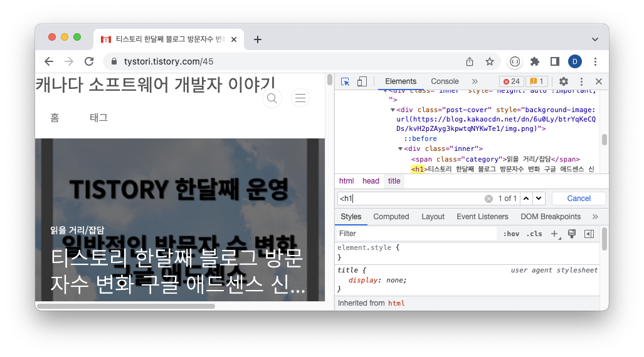Switch to the Elements panel
The width and height of the screenshot is (644, 357).
(401, 81)
